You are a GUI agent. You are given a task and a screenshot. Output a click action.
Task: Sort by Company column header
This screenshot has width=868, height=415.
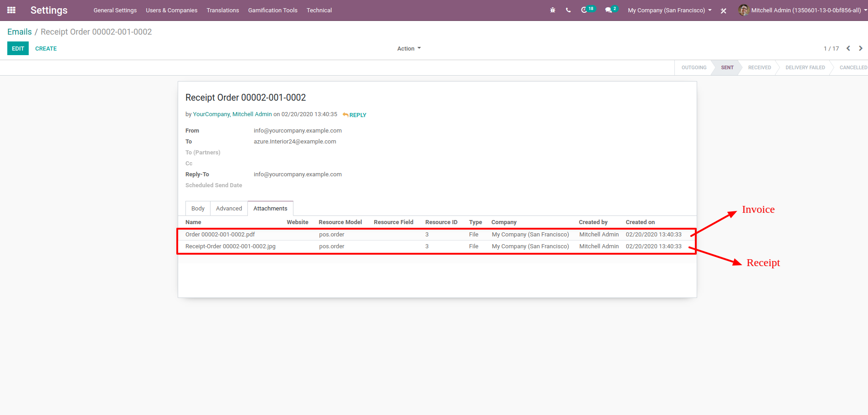(x=504, y=222)
